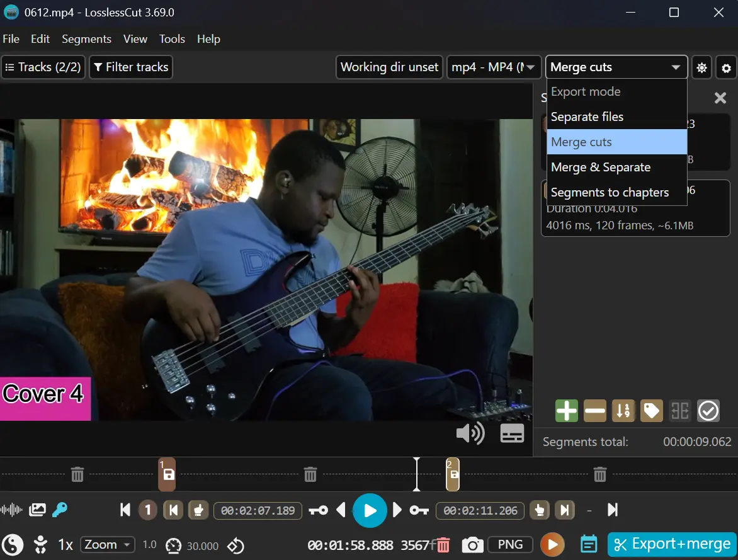Capture snapshot with camera icon
The height and width of the screenshot is (560, 738).
472,545
